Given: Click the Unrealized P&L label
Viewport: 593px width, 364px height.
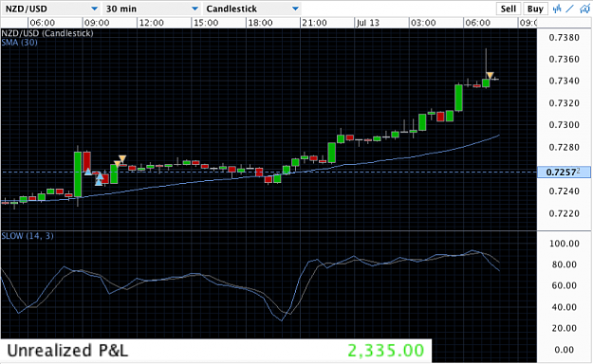Looking at the screenshot, I should (67, 351).
